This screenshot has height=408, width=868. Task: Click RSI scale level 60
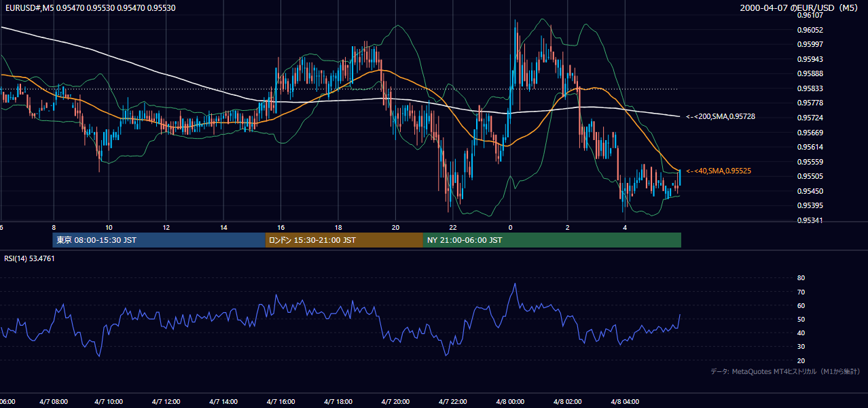tap(801, 305)
